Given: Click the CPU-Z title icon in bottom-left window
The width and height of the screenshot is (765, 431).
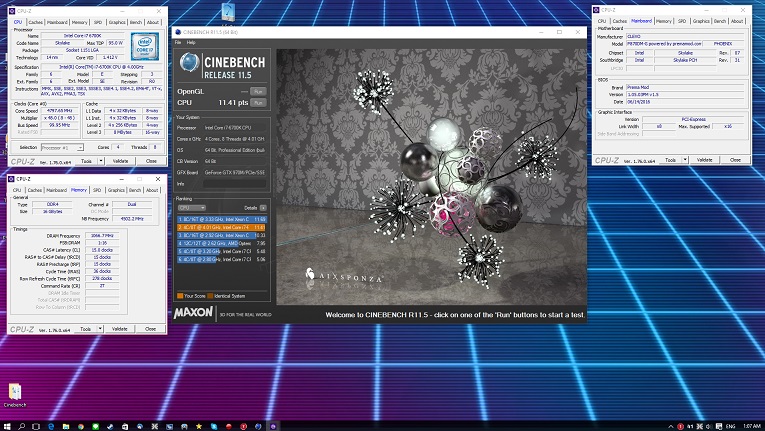Looking at the screenshot, I should [12, 179].
